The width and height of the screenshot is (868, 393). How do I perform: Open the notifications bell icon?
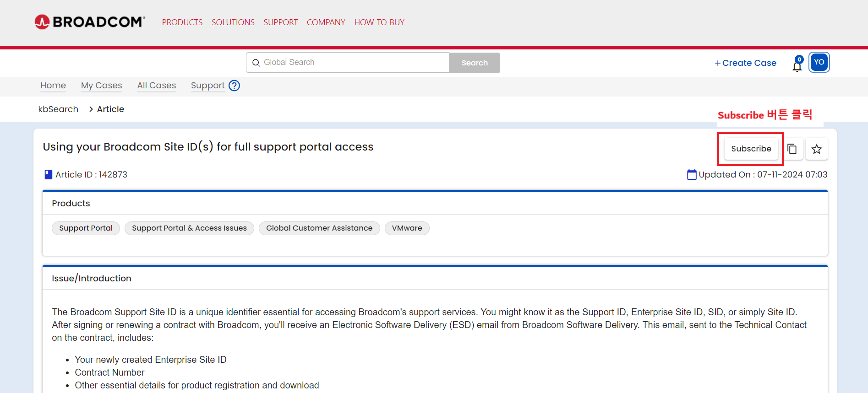[797, 65]
